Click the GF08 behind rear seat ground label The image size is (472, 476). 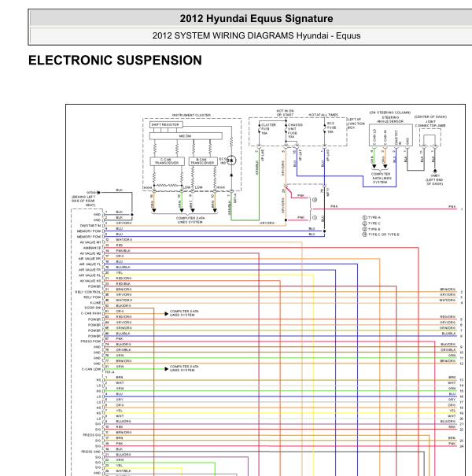tap(83, 199)
